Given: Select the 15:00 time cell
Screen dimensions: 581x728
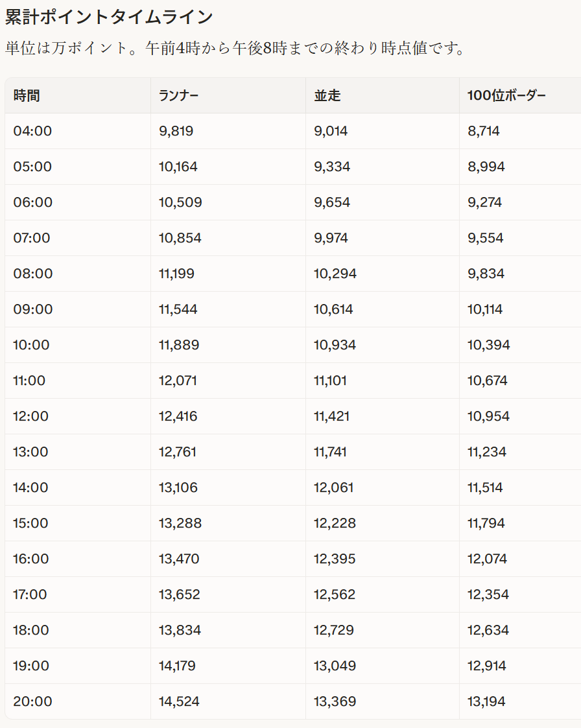Looking at the screenshot, I should coord(32,524).
